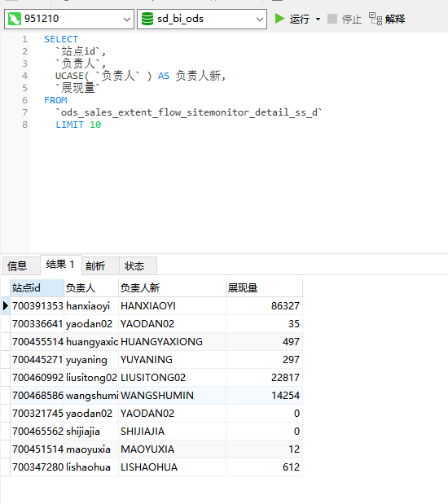
Task: Select the 展现量 column header
Action: click(x=264, y=287)
